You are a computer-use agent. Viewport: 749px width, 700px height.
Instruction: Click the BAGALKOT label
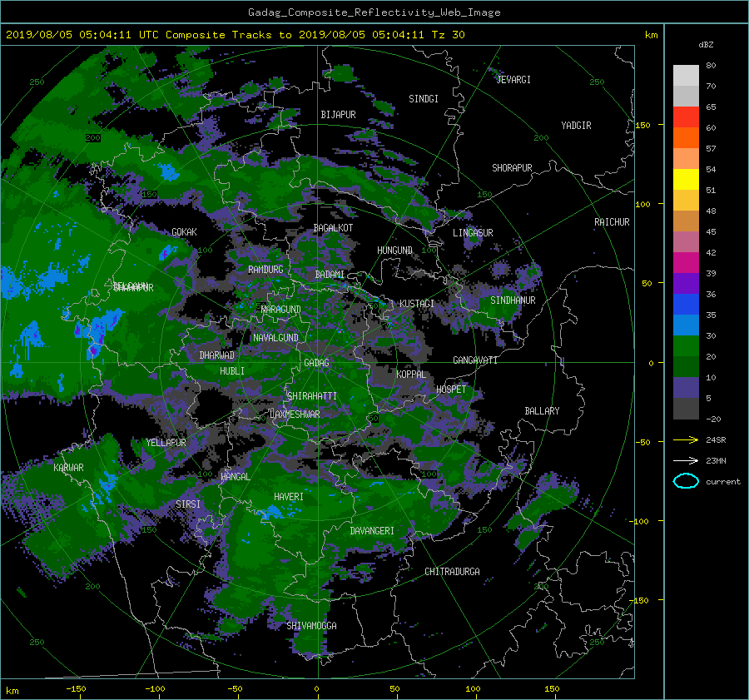[x=333, y=228]
